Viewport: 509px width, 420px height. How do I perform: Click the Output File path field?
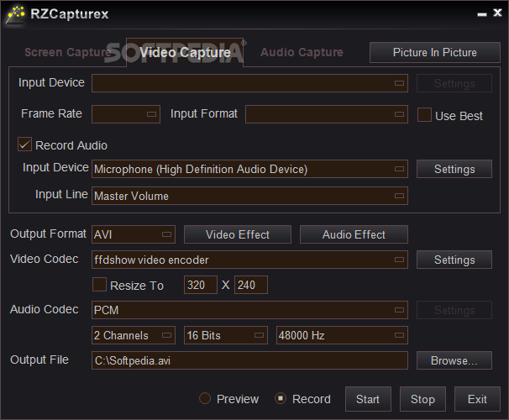click(x=249, y=360)
